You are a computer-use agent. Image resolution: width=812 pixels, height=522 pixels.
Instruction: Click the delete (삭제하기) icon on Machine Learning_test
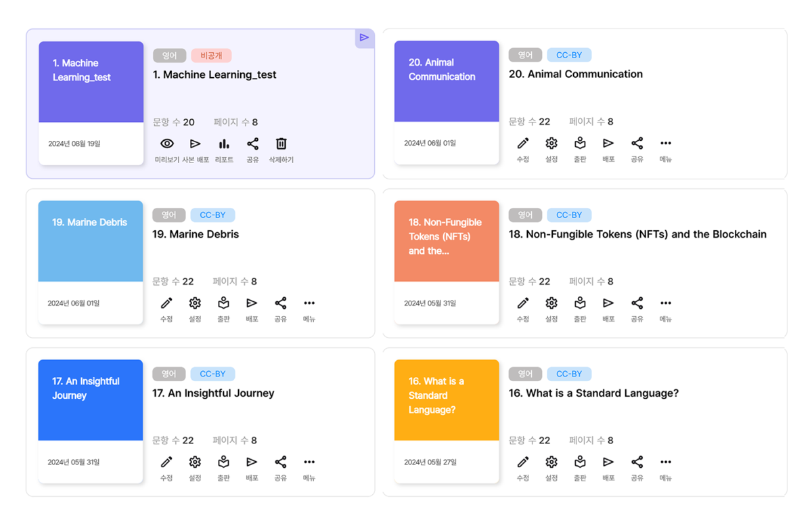pyautogui.click(x=281, y=143)
